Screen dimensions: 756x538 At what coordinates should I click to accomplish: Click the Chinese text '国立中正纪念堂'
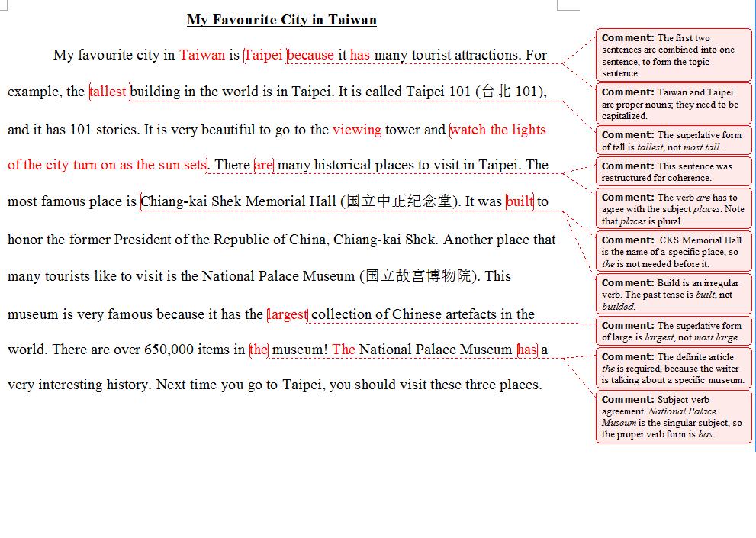[x=399, y=201]
